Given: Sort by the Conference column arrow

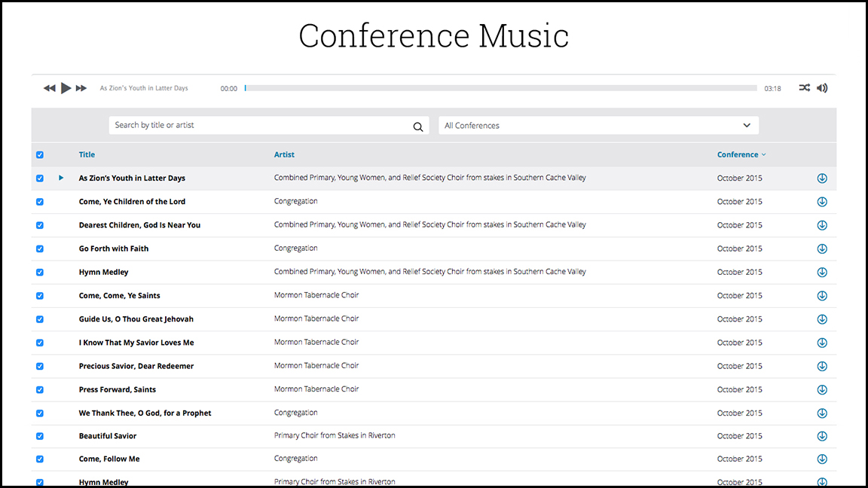Looking at the screenshot, I should coord(763,155).
